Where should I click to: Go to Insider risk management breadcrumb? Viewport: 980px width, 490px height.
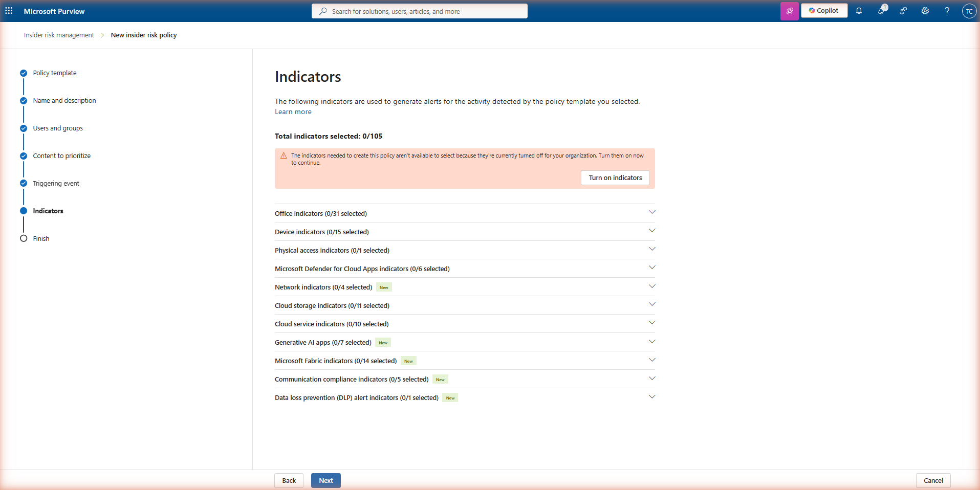(58, 35)
